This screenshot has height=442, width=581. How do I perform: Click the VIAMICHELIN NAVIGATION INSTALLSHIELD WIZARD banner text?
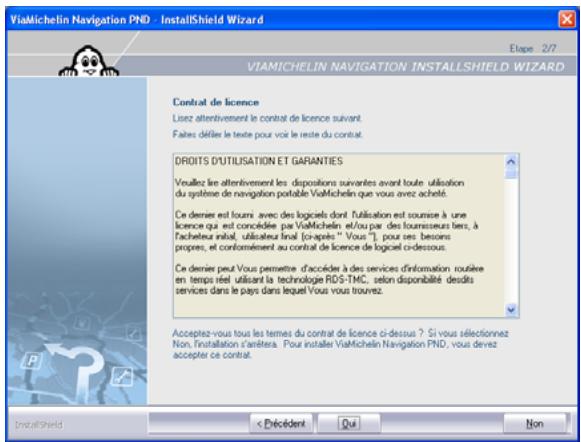point(406,67)
